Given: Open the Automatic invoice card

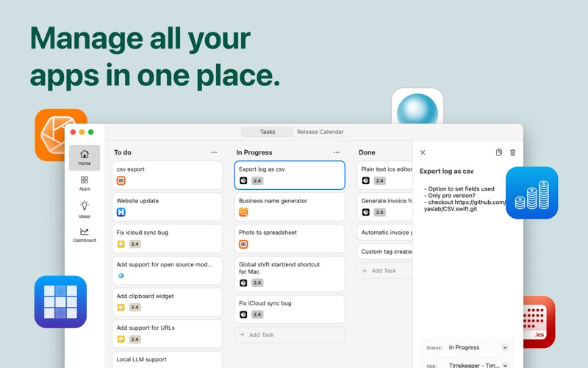Looking at the screenshot, I should pyautogui.click(x=384, y=233).
